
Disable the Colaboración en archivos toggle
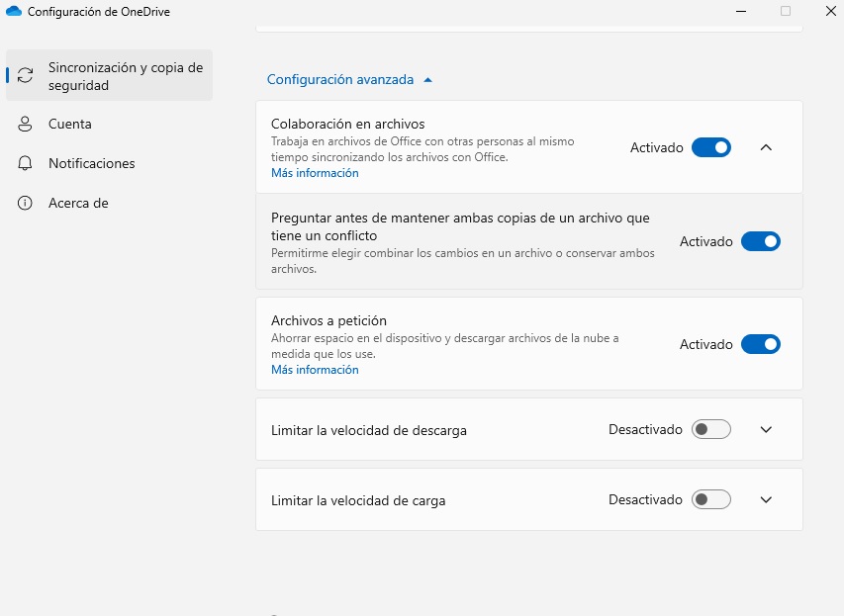click(x=711, y=147)
